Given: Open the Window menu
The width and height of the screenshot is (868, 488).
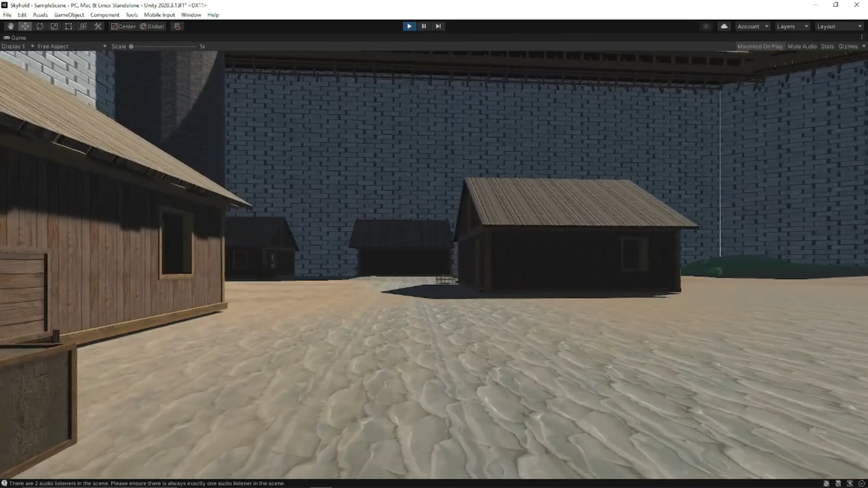Looking at the screenshot, I should tap(191, 15).
